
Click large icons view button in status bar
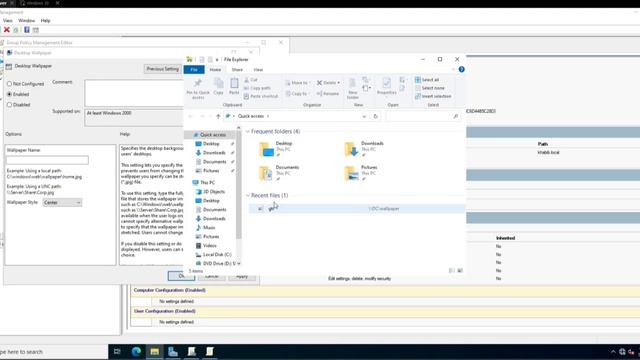460,271
